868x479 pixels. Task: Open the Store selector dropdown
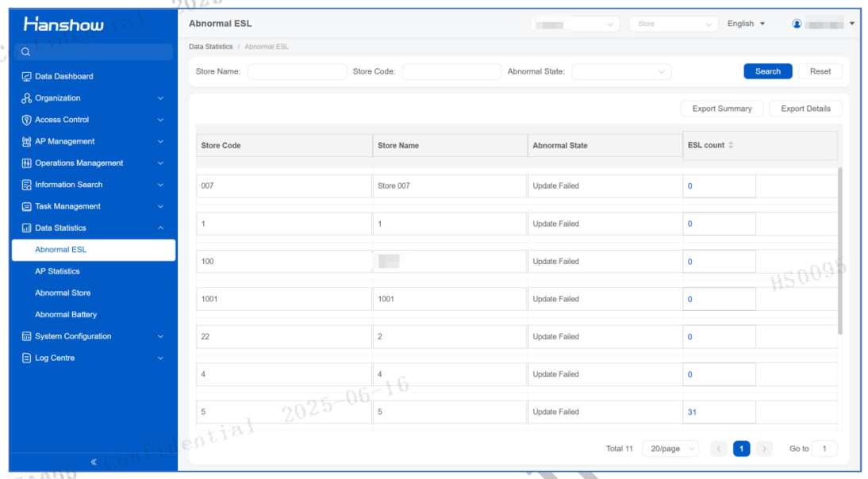tap(674, 24)
